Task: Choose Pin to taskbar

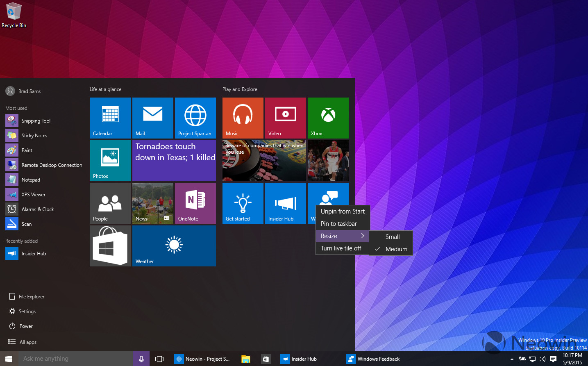Action: pos(343,224)
